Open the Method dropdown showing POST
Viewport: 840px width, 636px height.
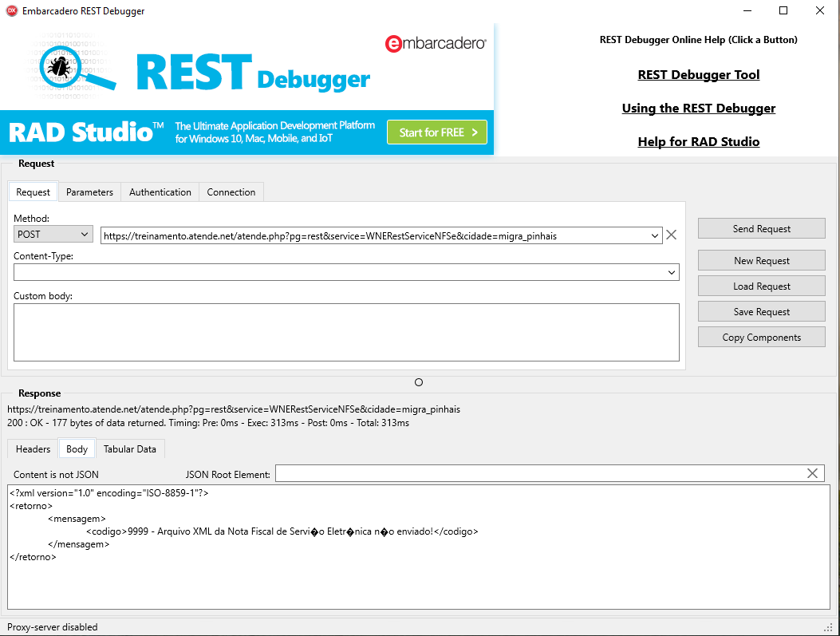tap(53, 234)
